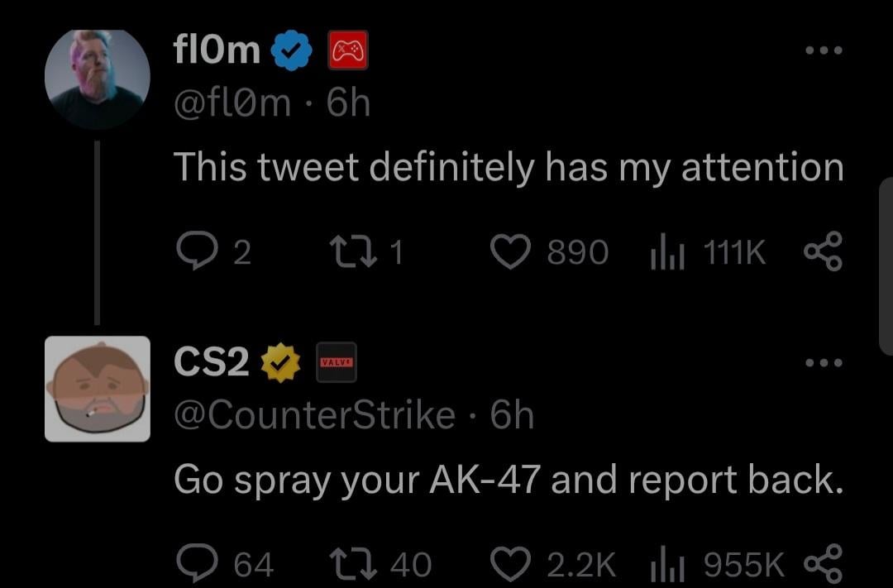This screenshot has width=893, height=588.
Task: Open more options for CS2 tweet
Action: click(824, 363)
